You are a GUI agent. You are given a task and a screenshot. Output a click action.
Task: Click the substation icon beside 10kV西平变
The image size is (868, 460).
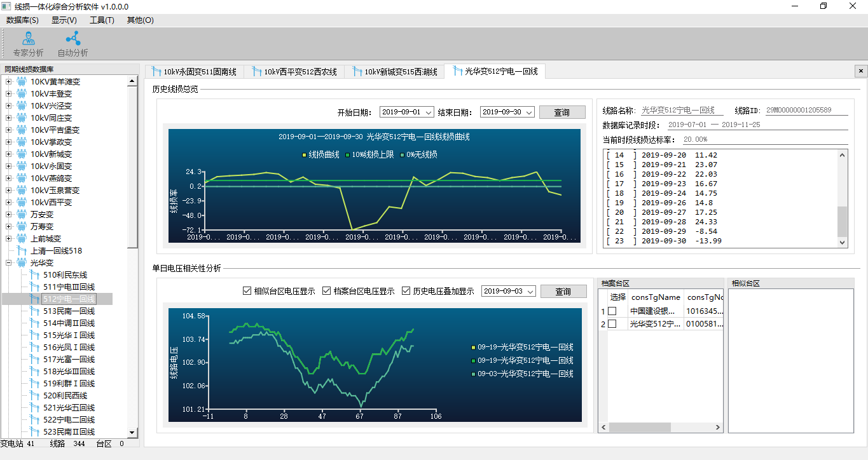tap(22, 202)
